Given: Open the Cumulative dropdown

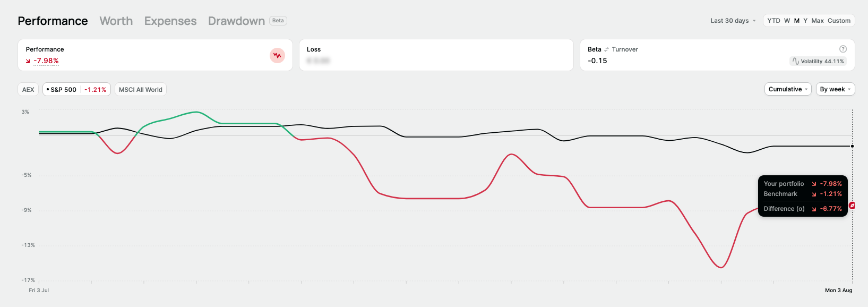Looking at the screenshot, I should click(x=788, y=89).
